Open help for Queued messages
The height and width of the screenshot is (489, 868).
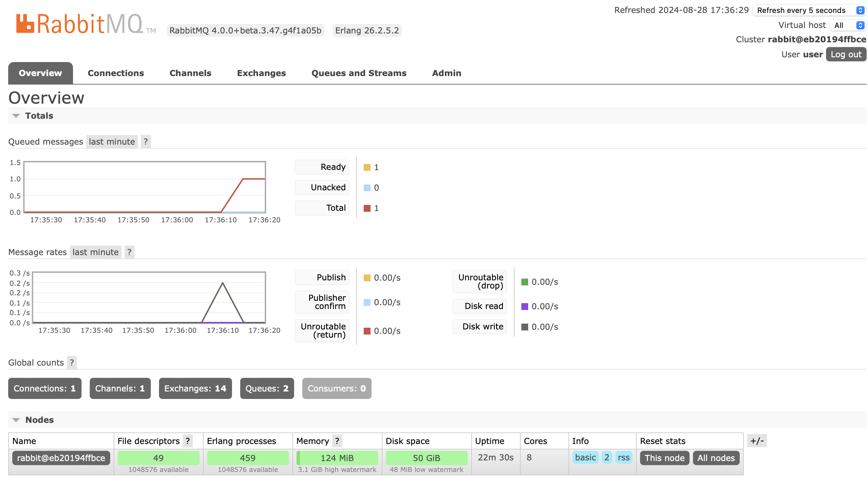tap(146, 142)
